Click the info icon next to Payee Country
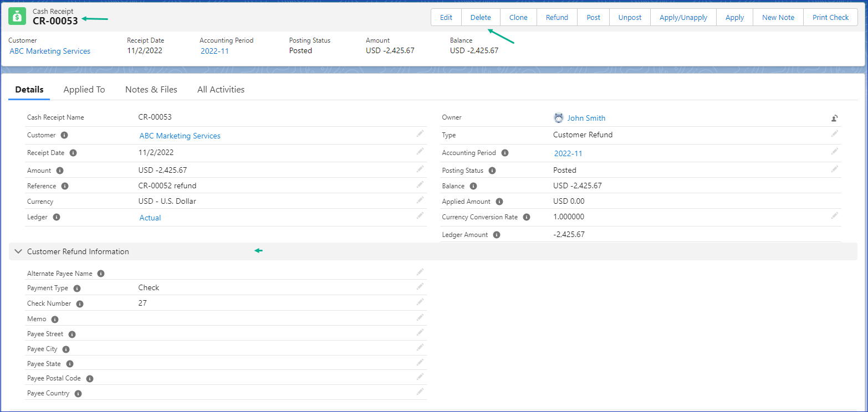 [x=78, y=394]
